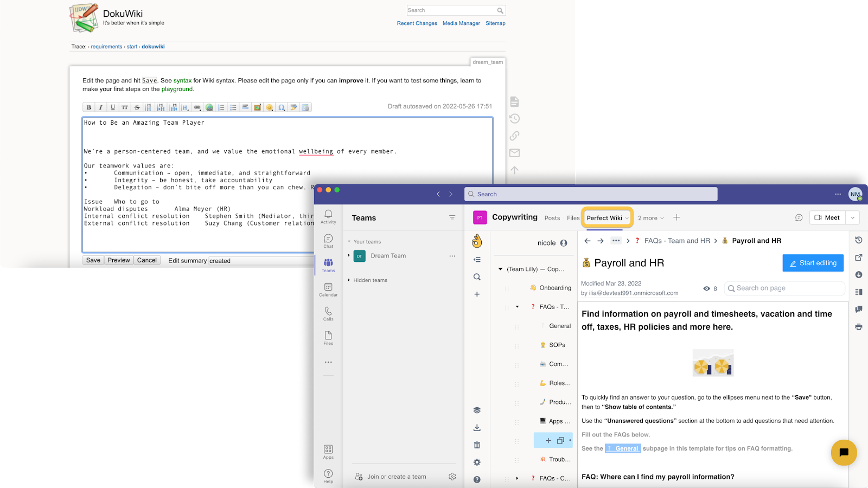The image size is (868, 488).
Task: Click the DokuWiki old revisions icon
Action: (515, 119)
